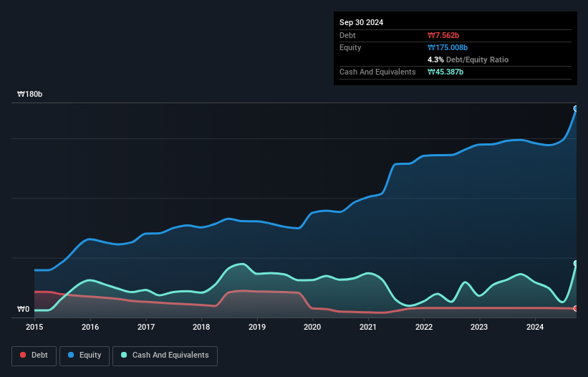Click the 2016 x-axis label
588x377 pixels.
[x=90, y=327]
